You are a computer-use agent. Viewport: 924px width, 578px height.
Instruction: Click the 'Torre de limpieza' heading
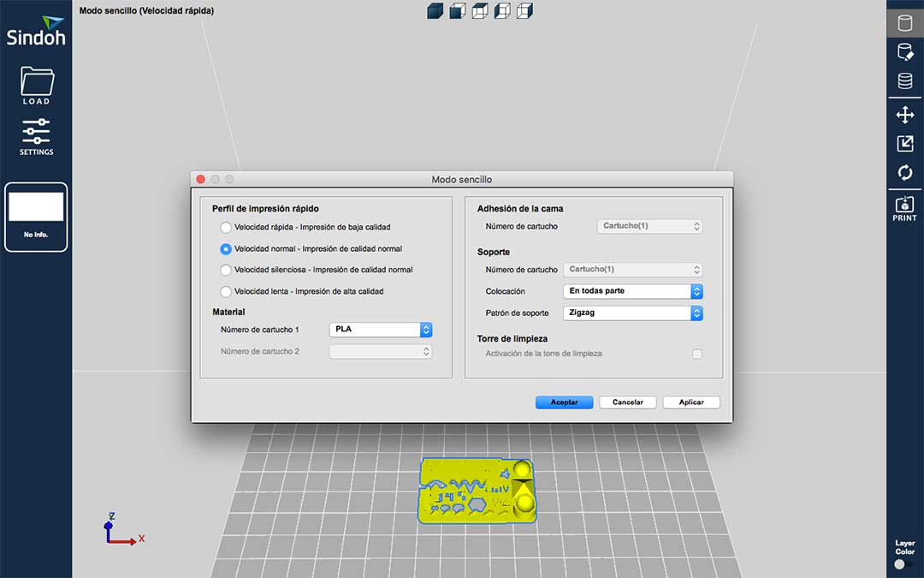coord(512,338)
